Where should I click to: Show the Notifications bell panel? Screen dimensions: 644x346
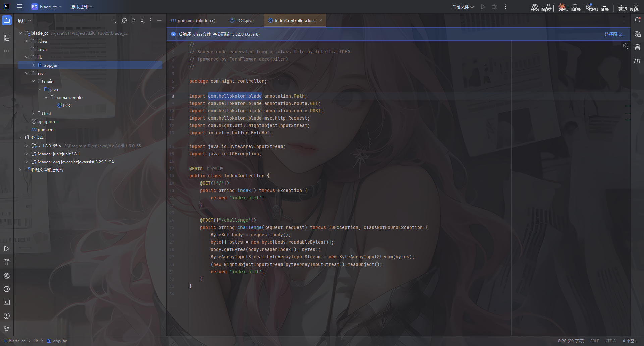[637, 20]
